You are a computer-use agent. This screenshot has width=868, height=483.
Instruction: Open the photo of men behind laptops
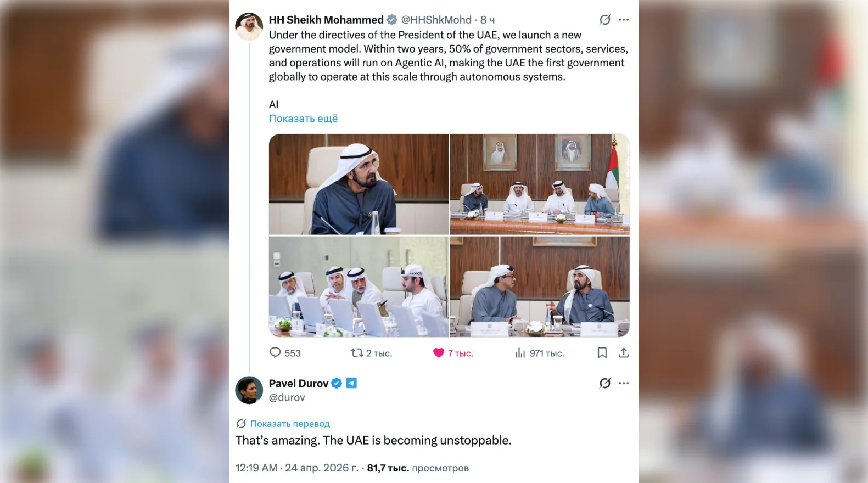pyautogui.click(x=359, y=287)
